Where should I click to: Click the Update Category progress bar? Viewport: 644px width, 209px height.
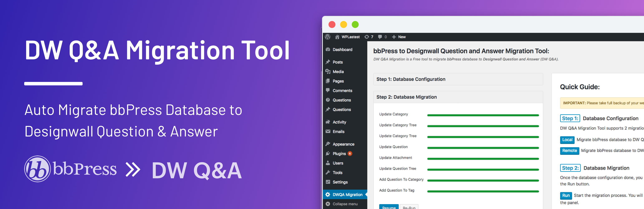[x=483, y=115]
